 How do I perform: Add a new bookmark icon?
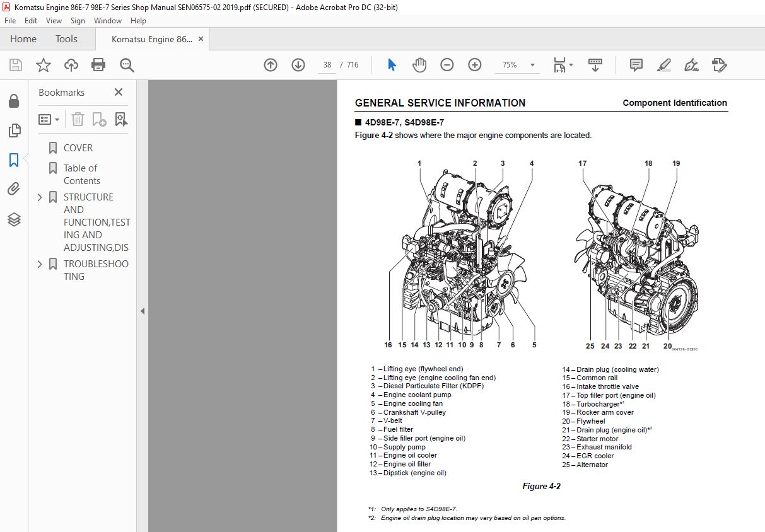99,119
